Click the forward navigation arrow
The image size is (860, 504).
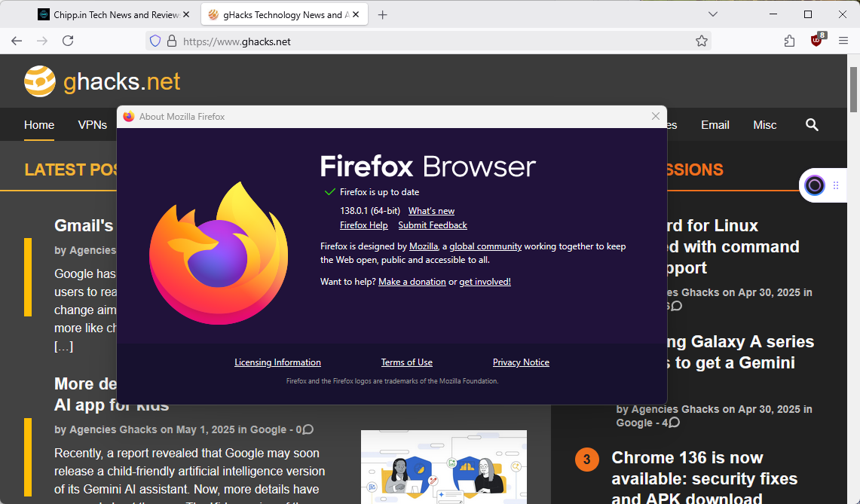[x=42, y=41]
